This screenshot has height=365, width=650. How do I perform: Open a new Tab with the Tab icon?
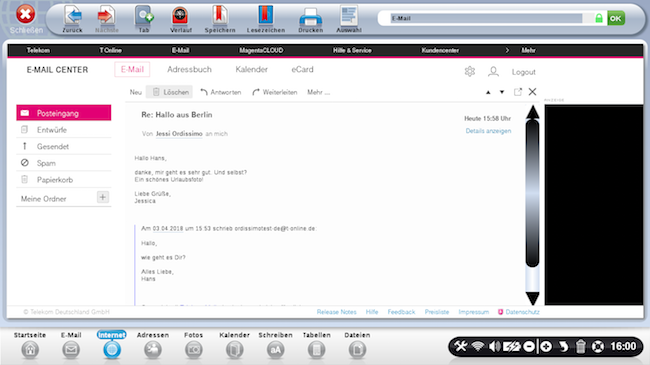pyautogui.click(x=144, y=16)
